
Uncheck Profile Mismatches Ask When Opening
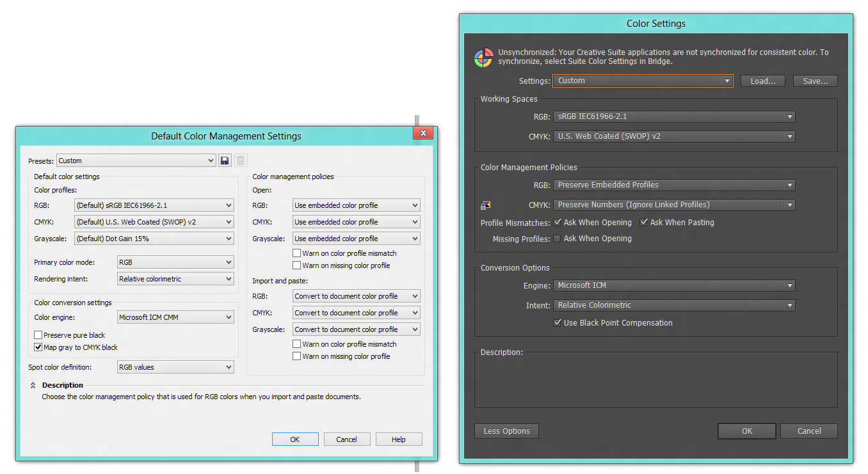coord(558,222)
